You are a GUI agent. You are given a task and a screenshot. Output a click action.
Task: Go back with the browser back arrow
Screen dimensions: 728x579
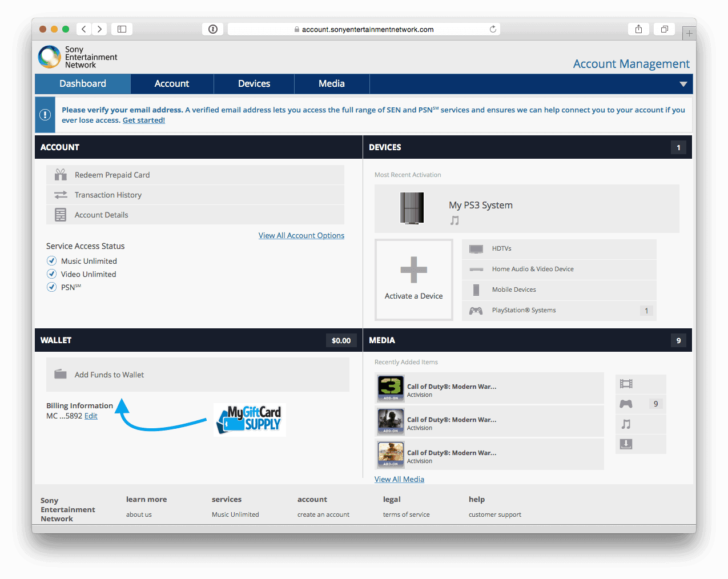pos(84,29)
